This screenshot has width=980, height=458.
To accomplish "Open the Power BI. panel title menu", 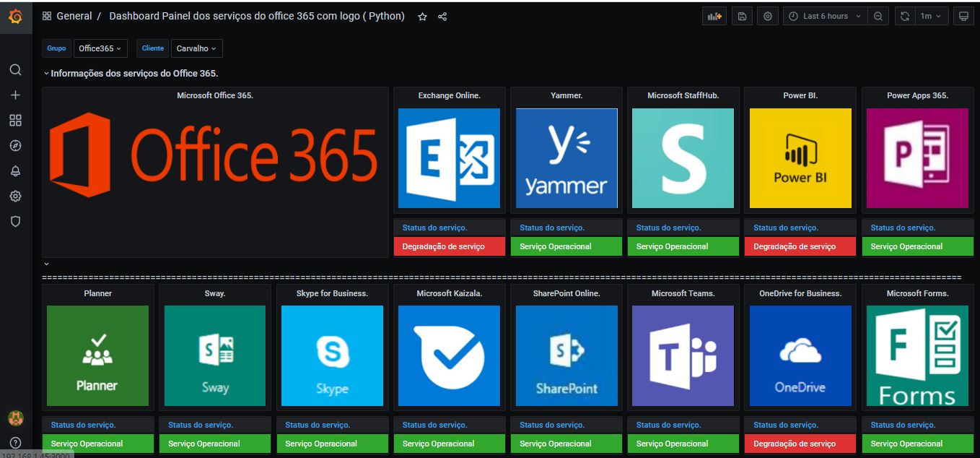I will 800,95.
